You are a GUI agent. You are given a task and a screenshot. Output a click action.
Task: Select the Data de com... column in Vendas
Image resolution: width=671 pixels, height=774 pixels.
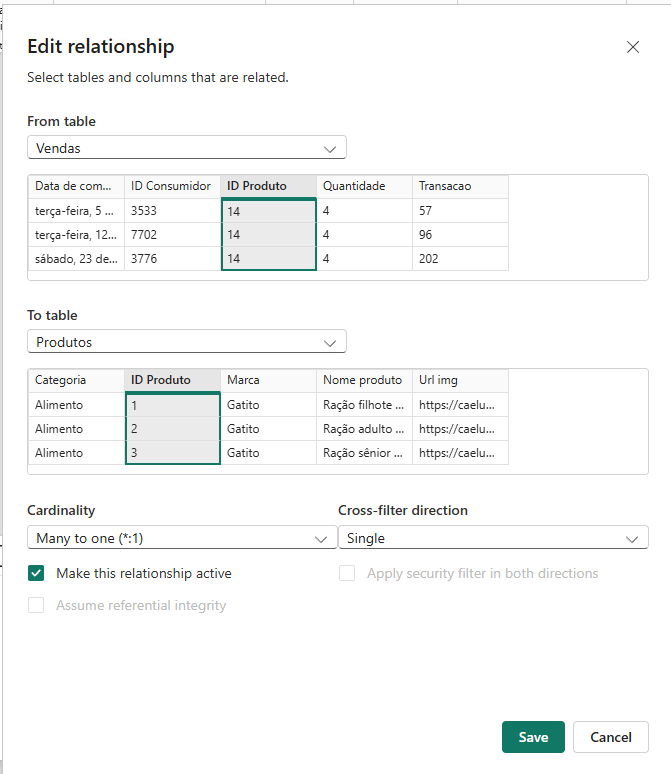77,186
